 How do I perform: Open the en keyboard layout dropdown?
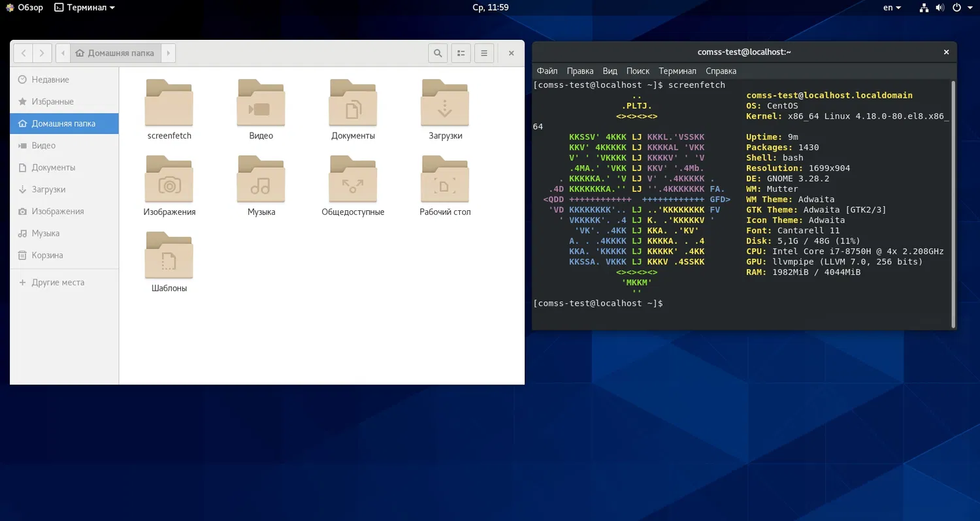tap(892, 8)
